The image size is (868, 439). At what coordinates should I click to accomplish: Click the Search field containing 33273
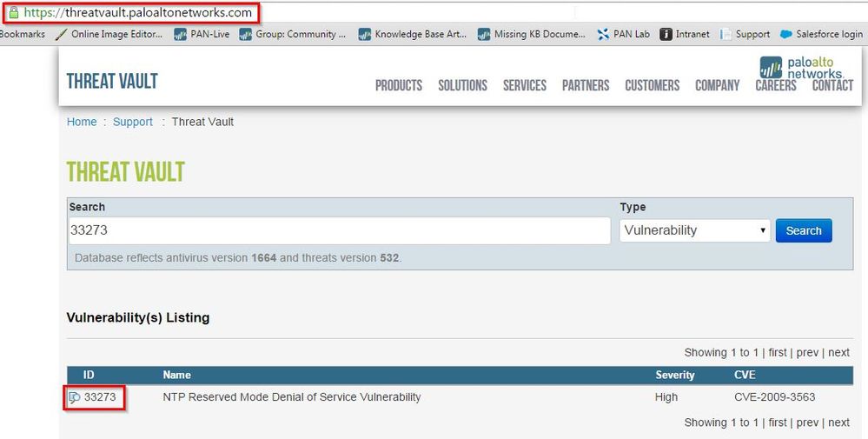pyautogui.click(x=340, y=230)
